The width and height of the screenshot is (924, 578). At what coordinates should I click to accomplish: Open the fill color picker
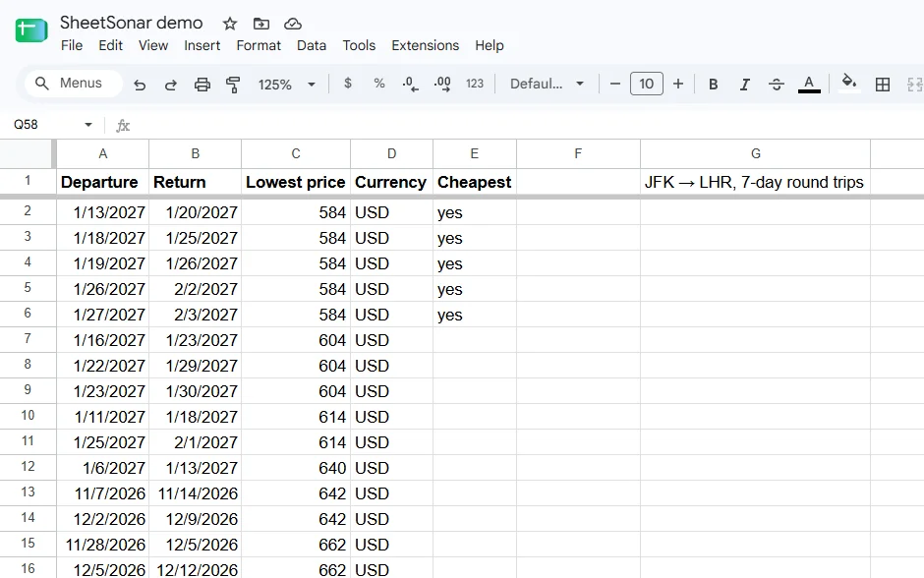[849, 84]
